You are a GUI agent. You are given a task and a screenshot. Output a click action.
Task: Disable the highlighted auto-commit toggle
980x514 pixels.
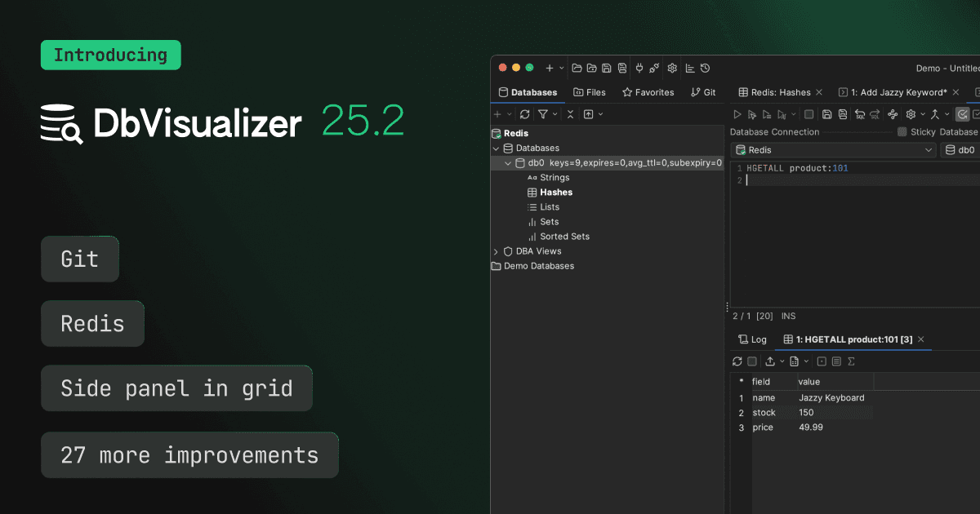962,114
